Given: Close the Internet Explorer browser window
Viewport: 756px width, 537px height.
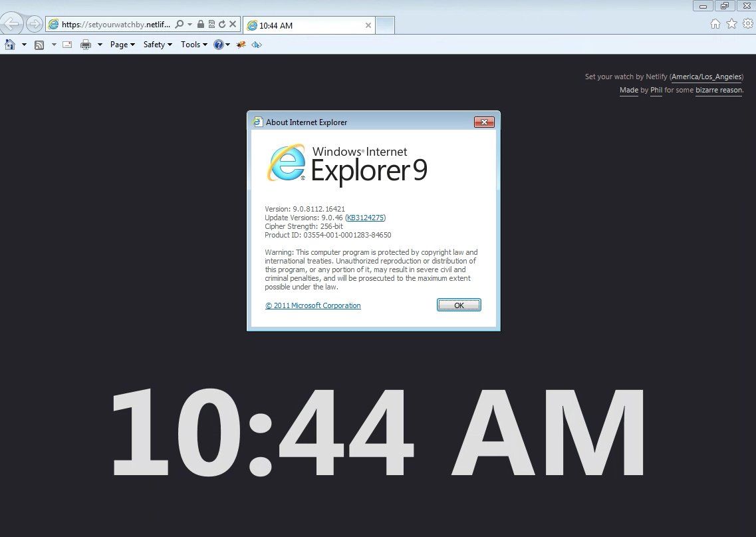Looking at the screenshot, I should coord(745,6).
